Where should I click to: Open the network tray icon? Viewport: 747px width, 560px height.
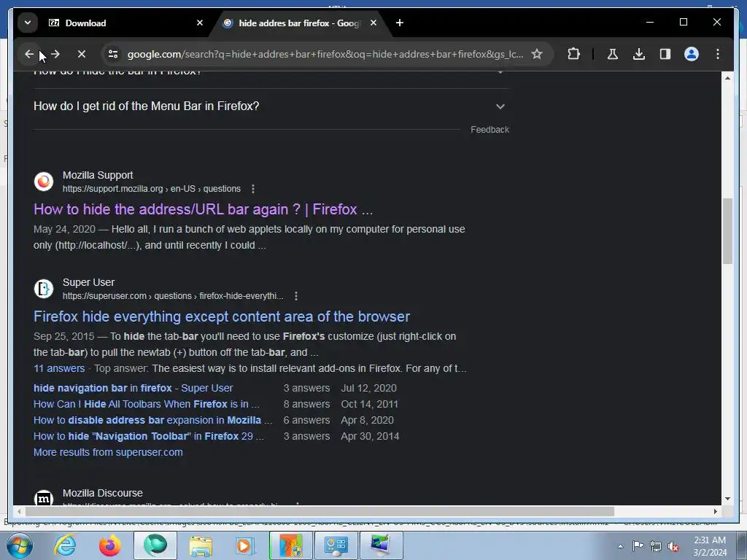[656, 546]
